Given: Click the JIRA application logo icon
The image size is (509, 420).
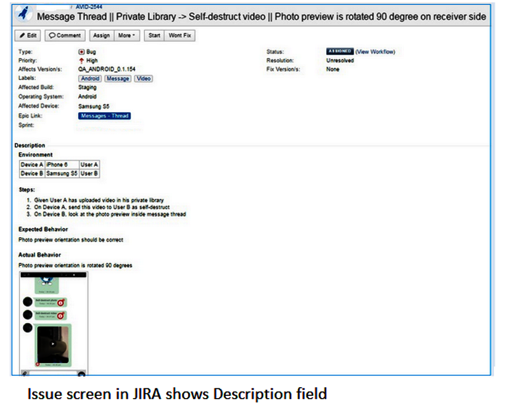Looking at the screenshot, I should (22, 14).
